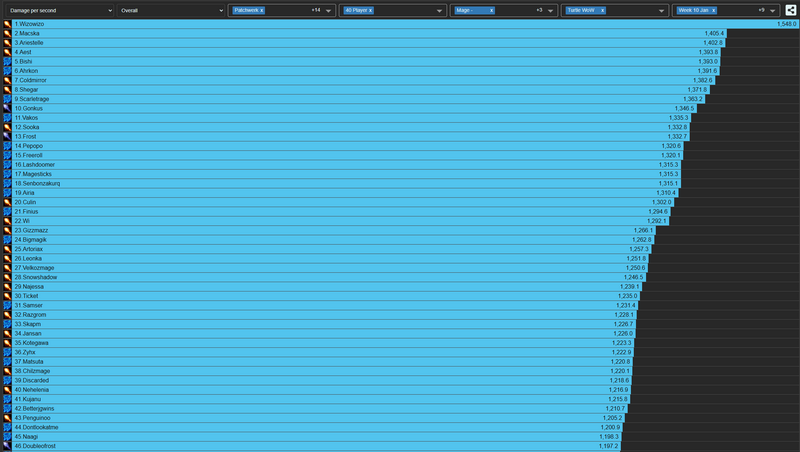Click the spec icon next to Sooka
The image size is (800, 452).
pos(6,127)
